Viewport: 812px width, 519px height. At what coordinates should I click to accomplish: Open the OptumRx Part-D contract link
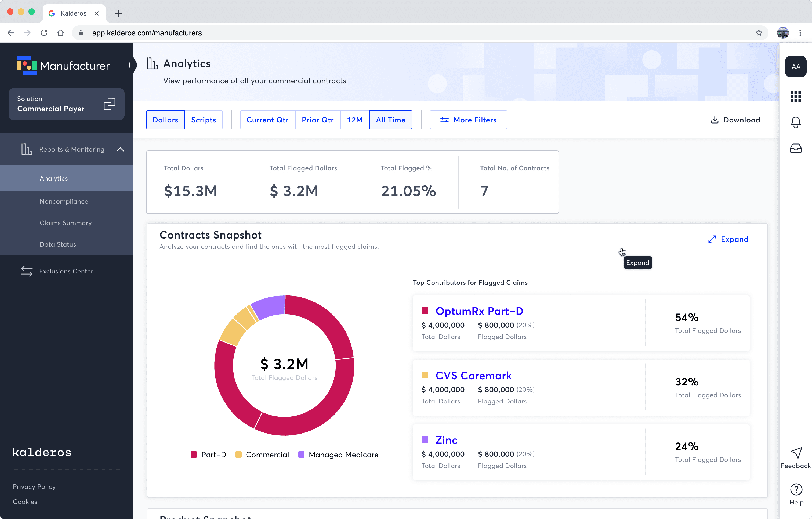pyautogui.click(x=479, y=311)
